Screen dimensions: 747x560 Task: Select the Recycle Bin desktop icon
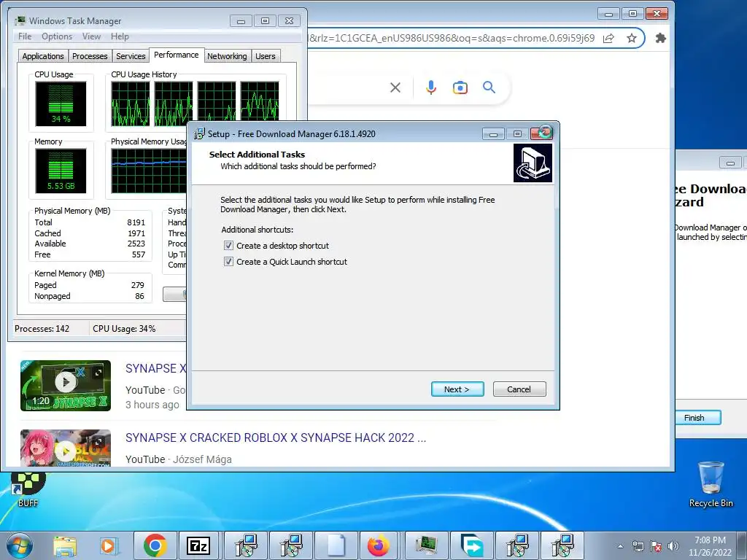coord(711,484)
